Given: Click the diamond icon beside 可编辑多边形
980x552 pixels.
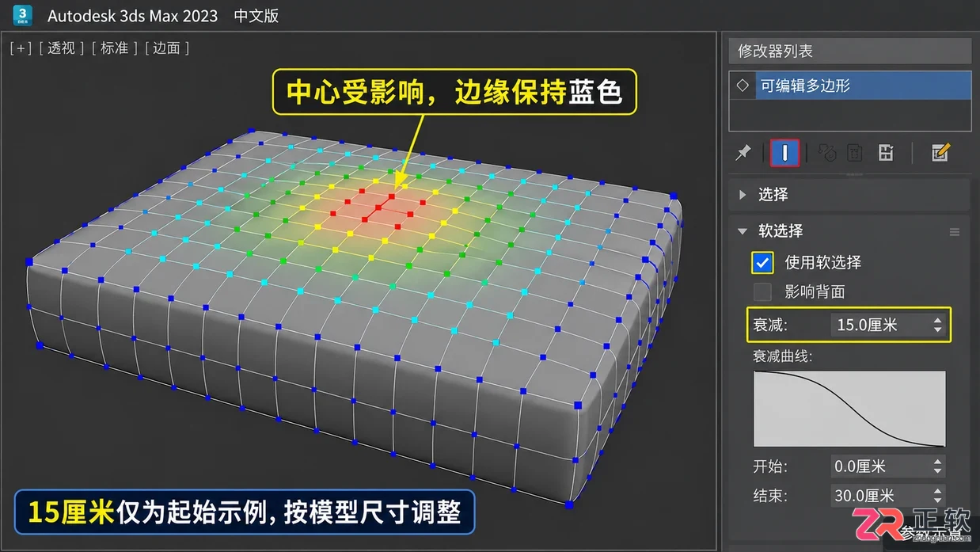Looking at the screenshot, I should (x=743, y=85).
